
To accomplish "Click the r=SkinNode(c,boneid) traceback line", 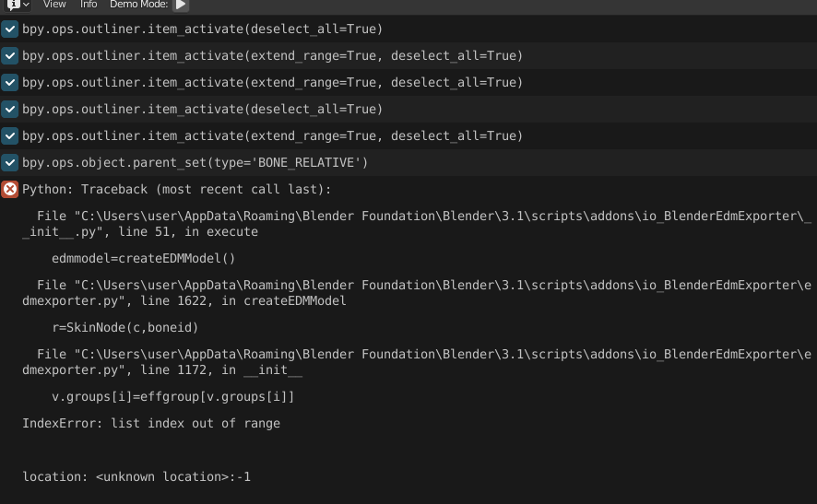I will click(125, 327).
